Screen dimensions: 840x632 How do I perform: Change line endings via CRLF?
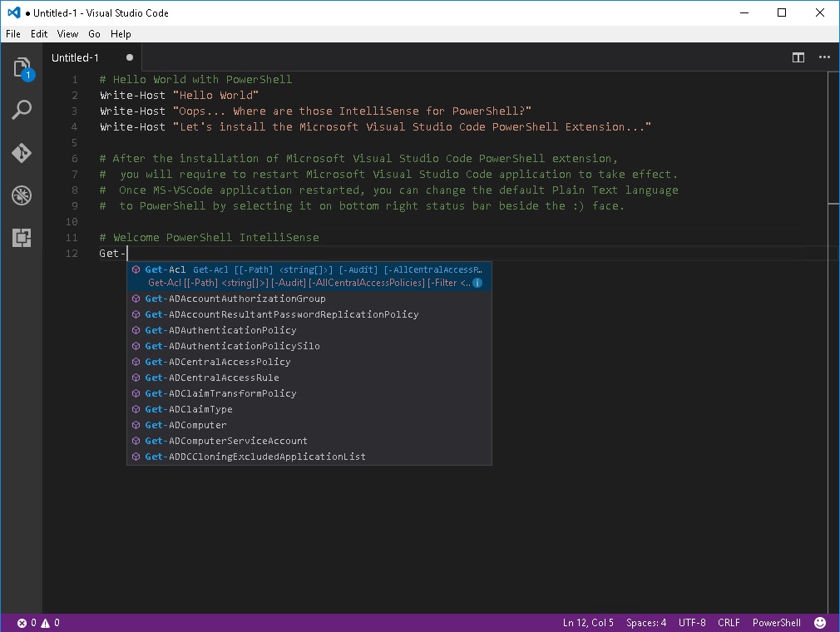coord(729,623)
